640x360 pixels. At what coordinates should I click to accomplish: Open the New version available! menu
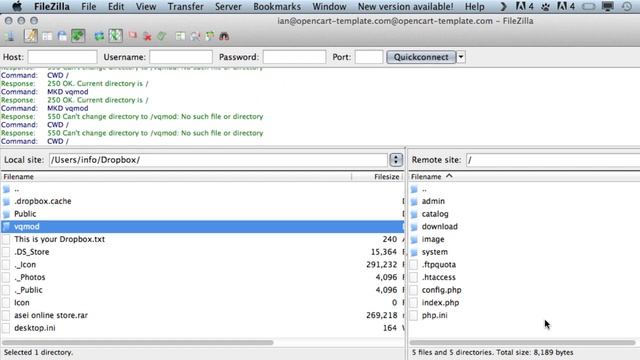click(405, 7)
